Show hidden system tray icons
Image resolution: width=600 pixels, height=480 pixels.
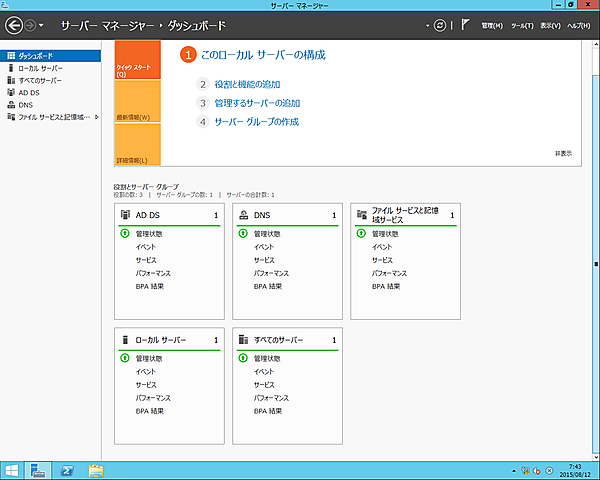(x=514, y=471)
